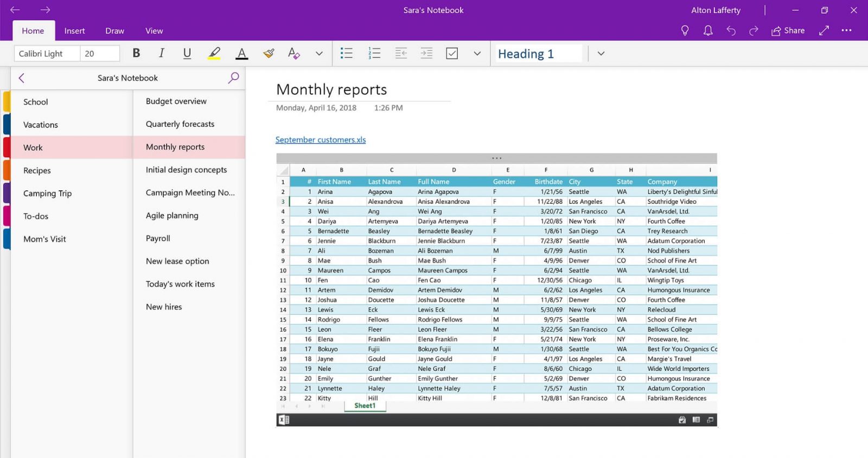Open the Initial design concepts page
The width and height of the screenshot is (868, 458).
point(189,170)
